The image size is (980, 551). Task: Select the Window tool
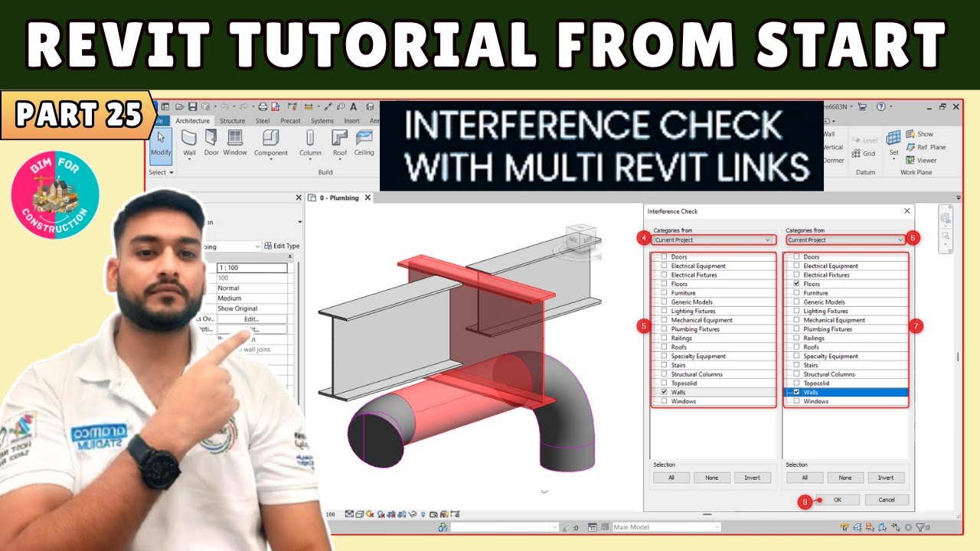[235, 143]
